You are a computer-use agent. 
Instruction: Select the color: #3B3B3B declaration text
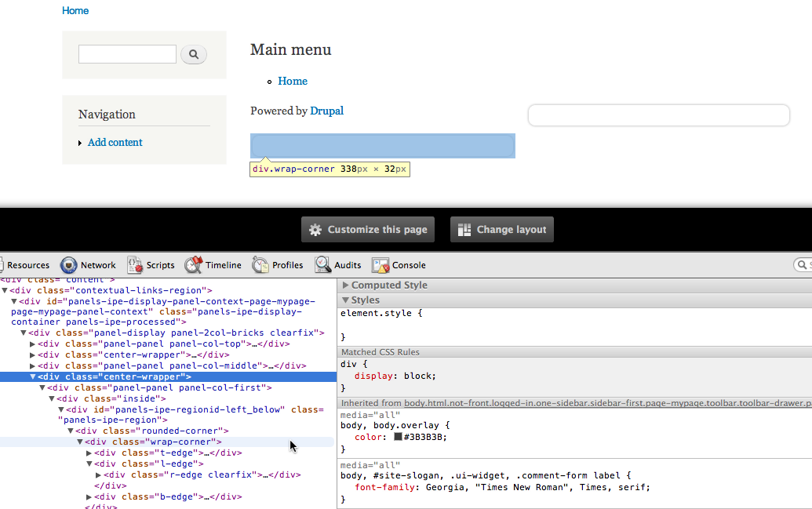401,437
